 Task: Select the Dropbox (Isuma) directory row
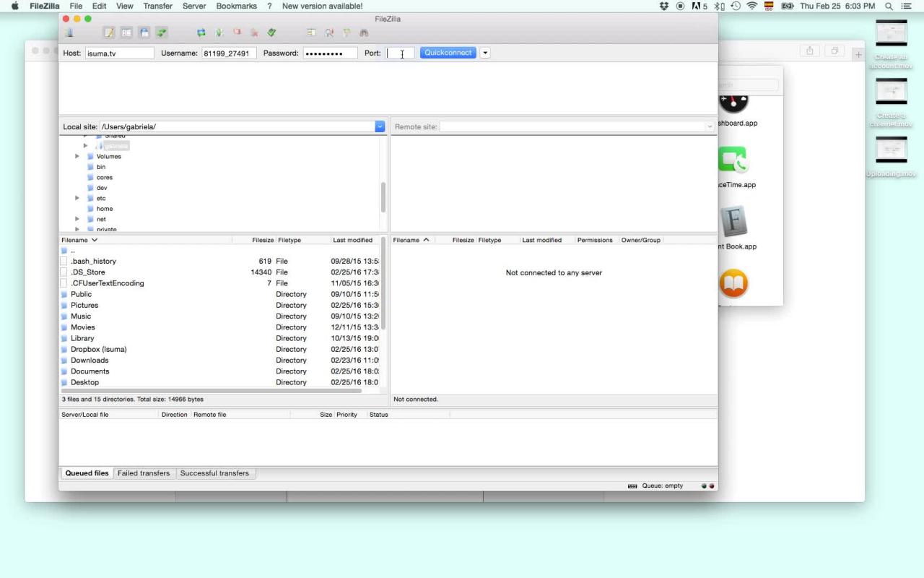coord(220,350)
